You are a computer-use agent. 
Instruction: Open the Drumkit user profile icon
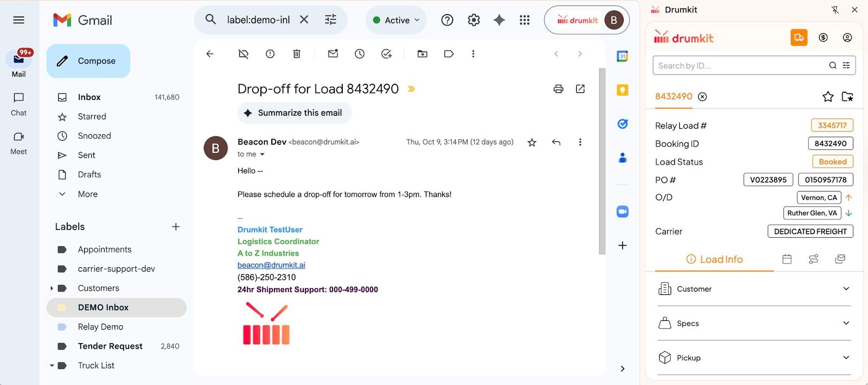pos(847,37)
